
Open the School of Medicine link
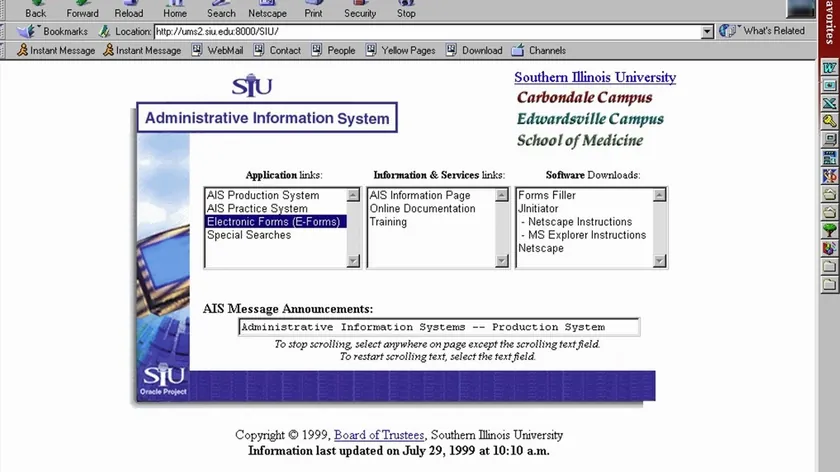click(x=580, y=140)
